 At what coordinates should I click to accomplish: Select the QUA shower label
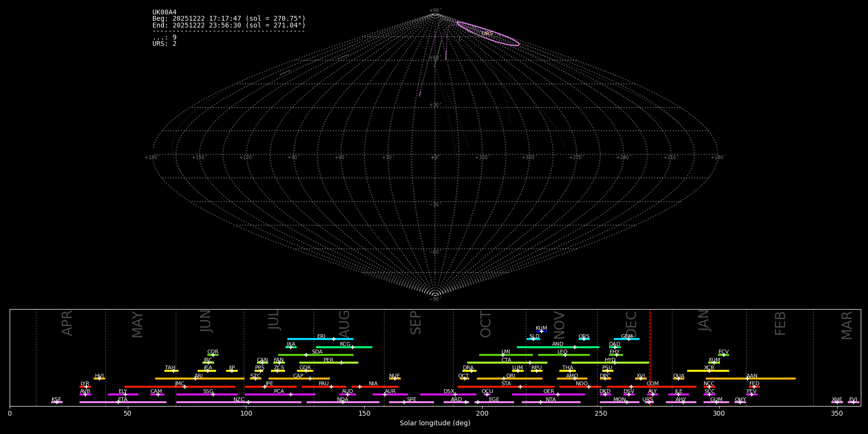point(678,376)
